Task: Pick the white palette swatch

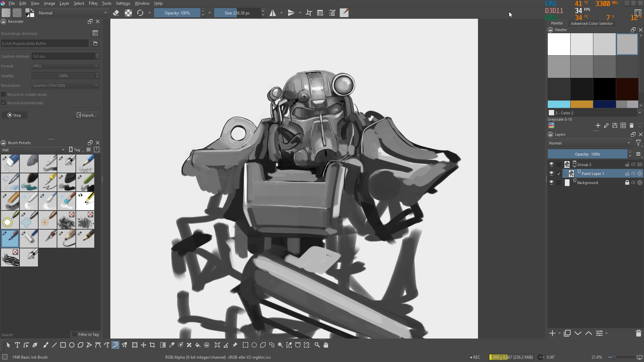Action: (559, 44)
